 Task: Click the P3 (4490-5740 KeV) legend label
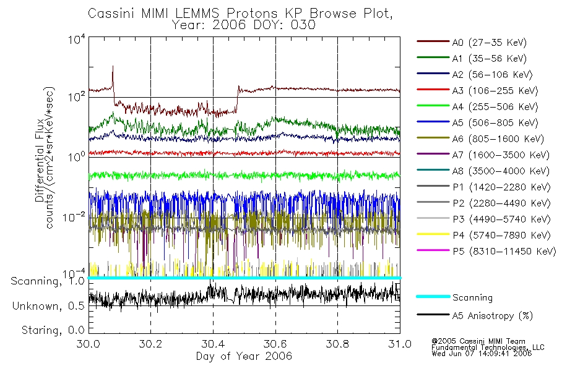501,220
